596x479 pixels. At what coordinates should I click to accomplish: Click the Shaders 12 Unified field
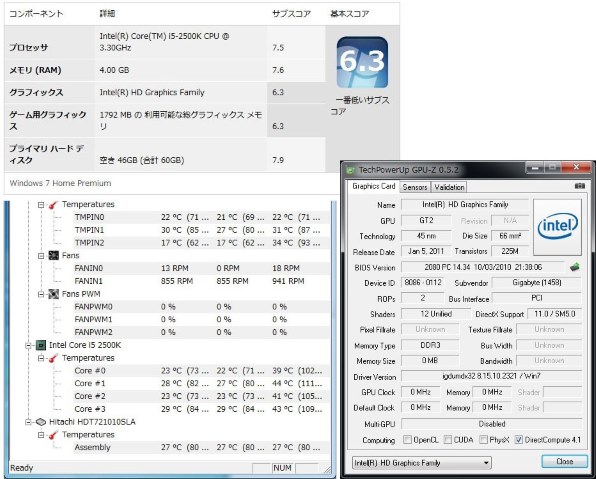(436, 314)
